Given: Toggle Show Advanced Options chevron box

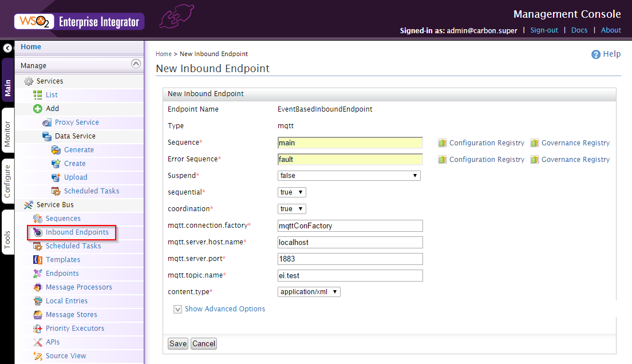Looking at the screenshot, I should point(177,309).
